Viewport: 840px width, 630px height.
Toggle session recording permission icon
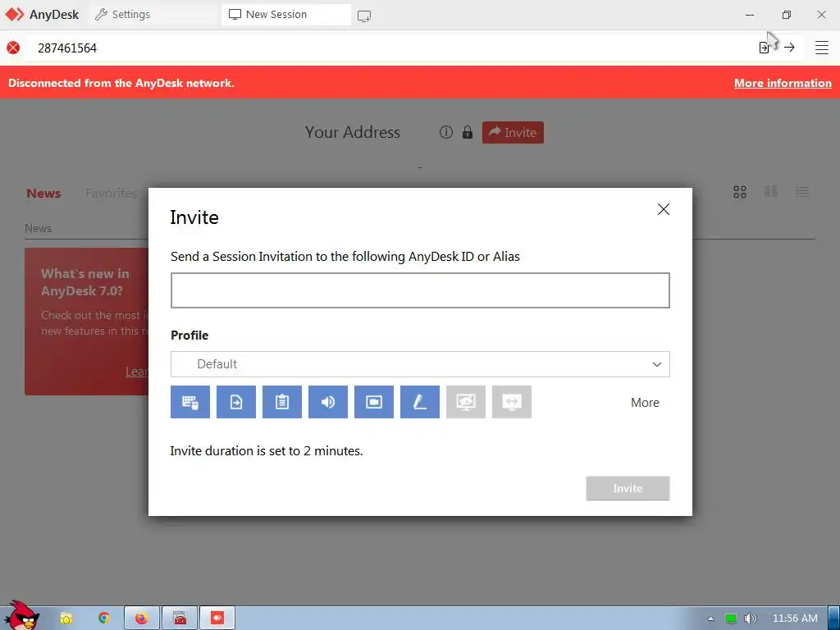pyautogui.click(x=374, y=402)
